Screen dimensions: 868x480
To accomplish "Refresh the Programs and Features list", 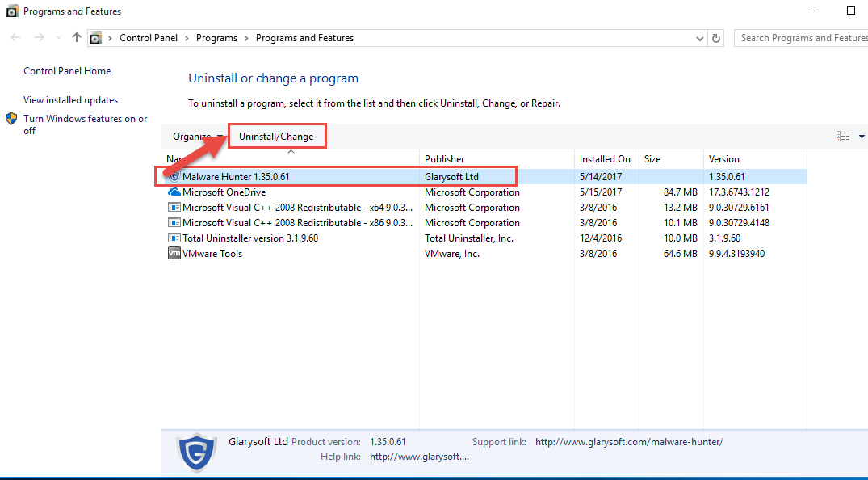I will tap(715, 38).
